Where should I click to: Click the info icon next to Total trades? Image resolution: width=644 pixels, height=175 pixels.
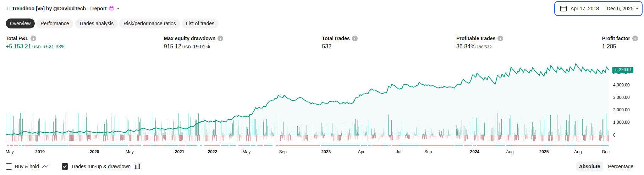[355, 38]
